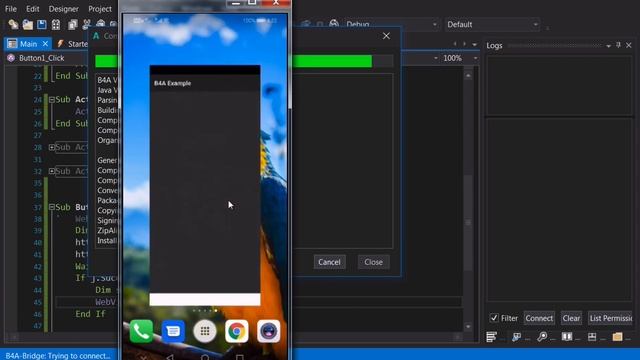Click the 'B4A Example' title on the device
Screen dimensions: 640x360
[172, 83]
